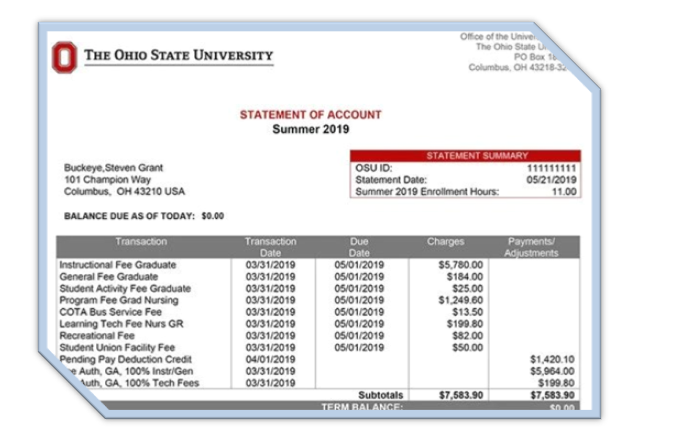Select the 'Recreational Fee' row label
The width and height of the screenshot is (677, 440).
pos(97,336)
